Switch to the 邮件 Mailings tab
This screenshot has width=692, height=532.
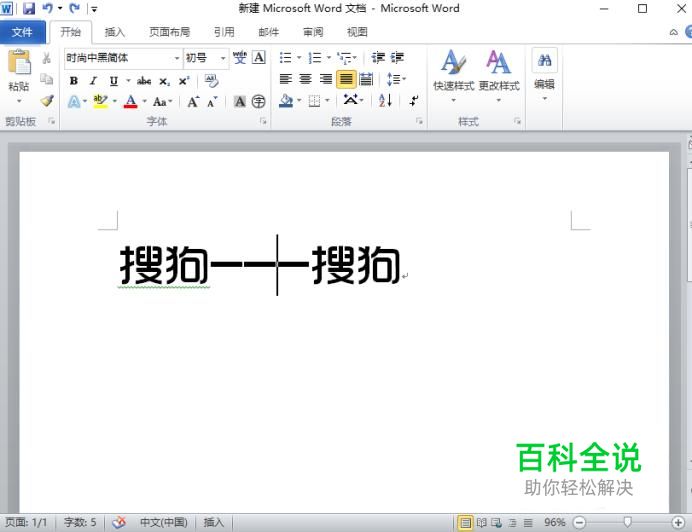coord(269,32)
